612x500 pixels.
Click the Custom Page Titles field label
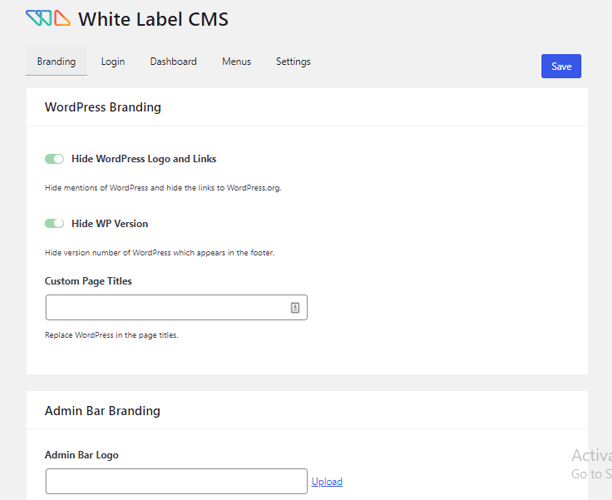point(88,281)
